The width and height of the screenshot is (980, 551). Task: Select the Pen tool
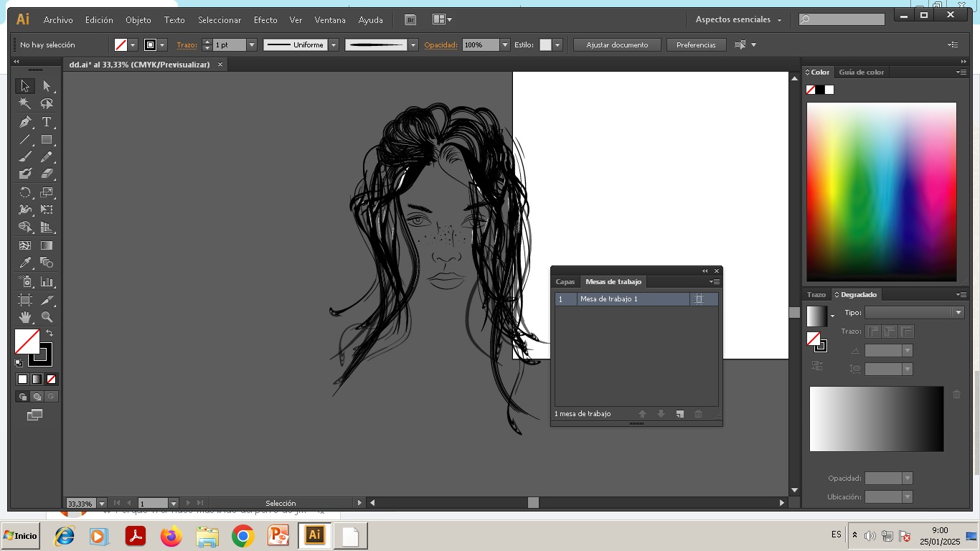point(25,122)
